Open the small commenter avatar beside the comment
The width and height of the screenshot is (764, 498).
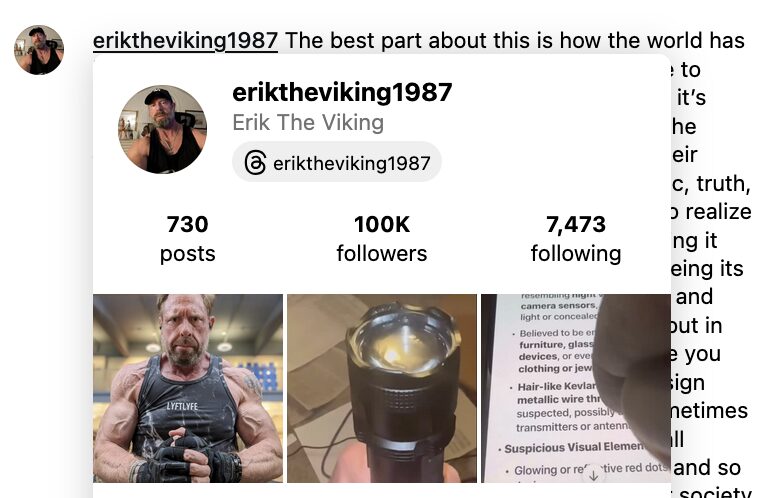pos(39,50)
